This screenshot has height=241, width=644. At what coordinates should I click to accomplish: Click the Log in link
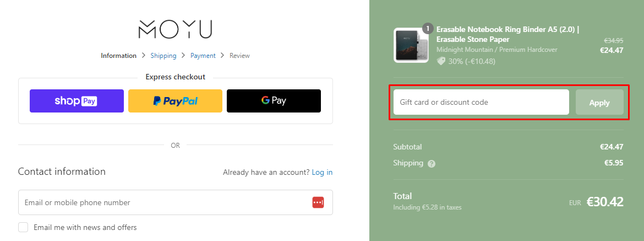point(322,172)
